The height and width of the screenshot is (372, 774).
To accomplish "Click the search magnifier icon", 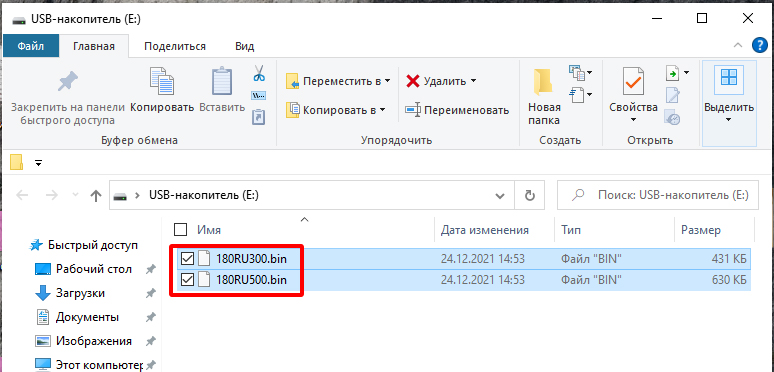I will click(578, 195).
